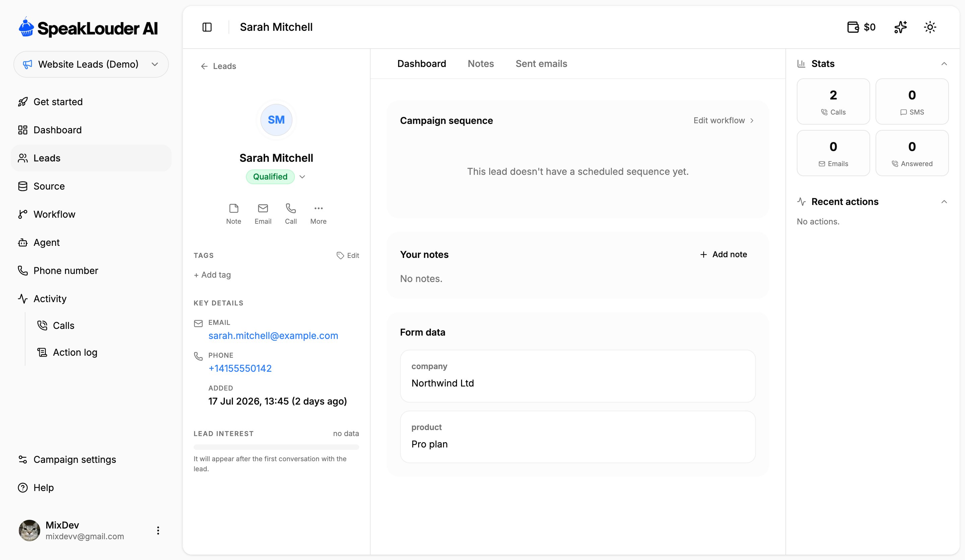Open Calls under Activity
This screenshot has width=965, height=560.
point(101,325)
